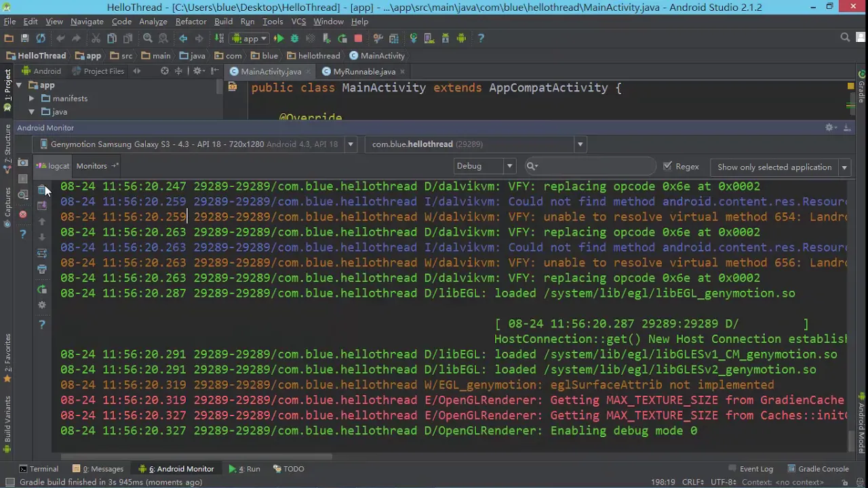
Task: Open the Messages tool window
Action: pos(98,469)
